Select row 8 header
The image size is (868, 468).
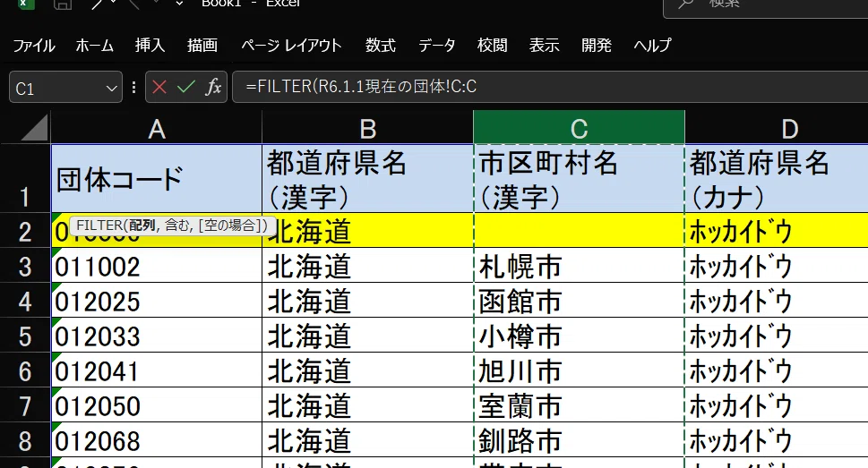pos(25,439)
